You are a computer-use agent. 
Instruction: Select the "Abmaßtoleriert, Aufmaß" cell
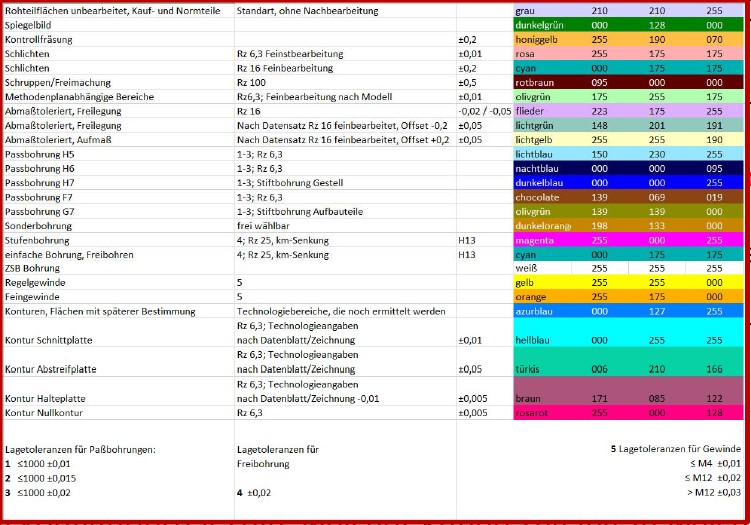tap(119, 140)
